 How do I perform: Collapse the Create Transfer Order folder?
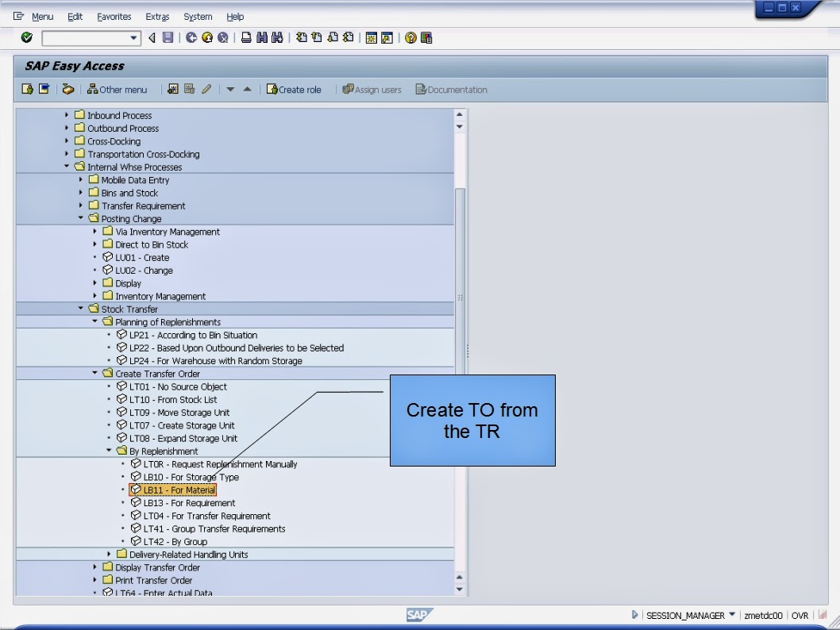point(94,373)
